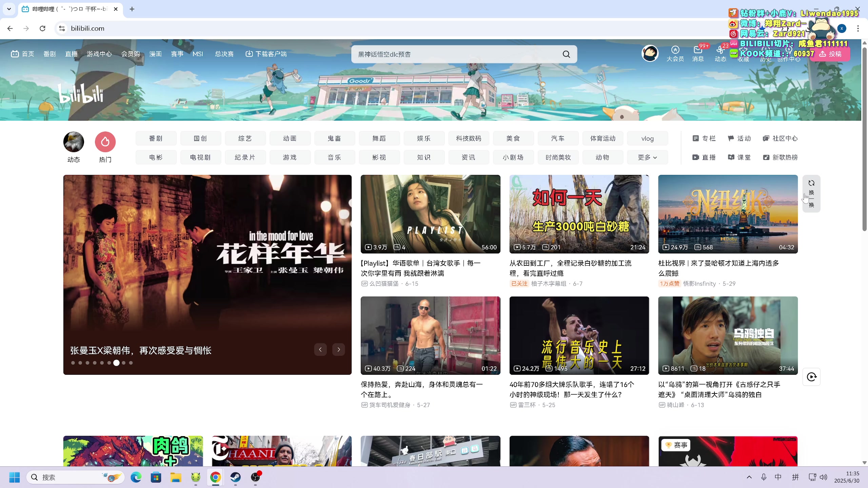Open the 纽约 New York Dolby video thumbnail

click(728, 214)
